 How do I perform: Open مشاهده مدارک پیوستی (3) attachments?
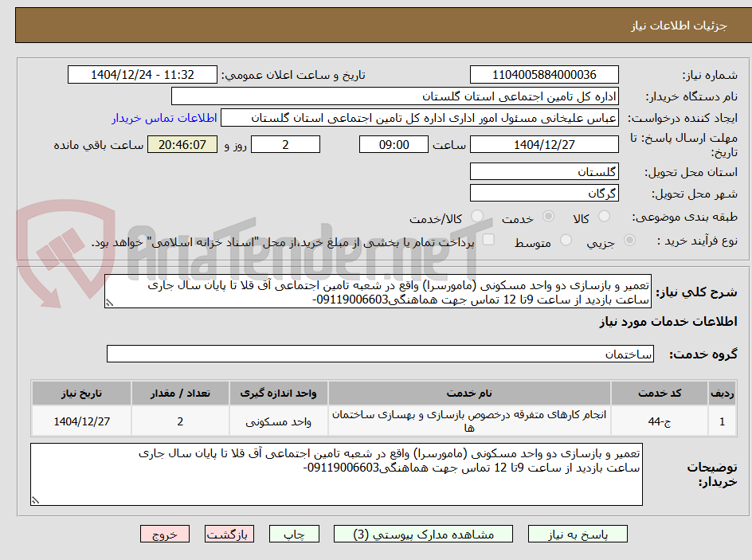423,534
